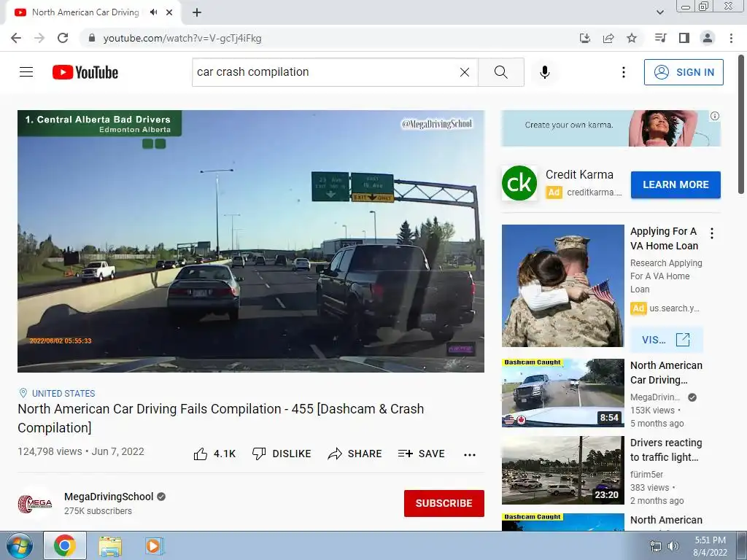Viewport: 747px width, 560px height.
Task: Open MegaDrivingSchool channel name link
Action: tap(109, 496)
